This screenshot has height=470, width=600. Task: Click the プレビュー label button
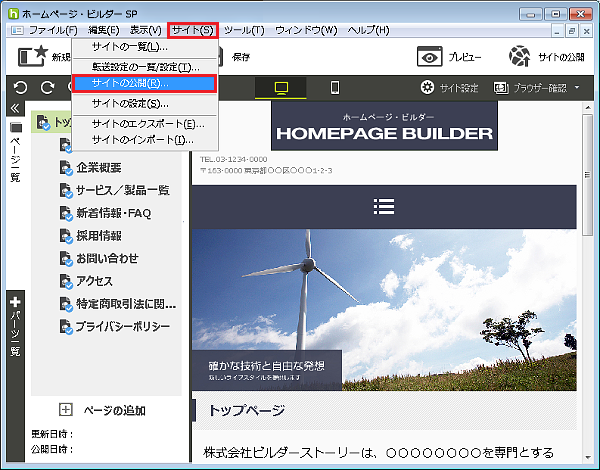click(x=465, y=57)
